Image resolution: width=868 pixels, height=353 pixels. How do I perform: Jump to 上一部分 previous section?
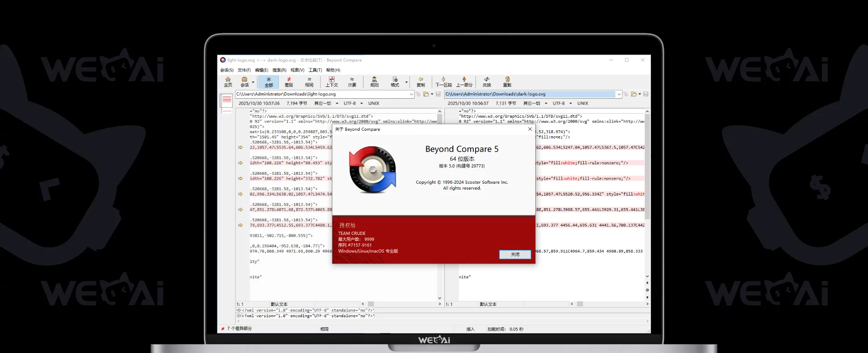pos(464,82)
